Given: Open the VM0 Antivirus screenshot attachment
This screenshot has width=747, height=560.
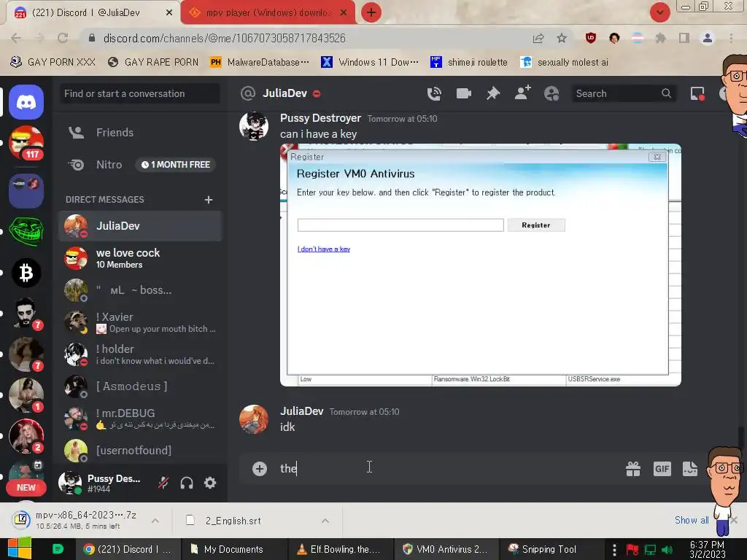Looking at the screenshot, I should point(480,265).
